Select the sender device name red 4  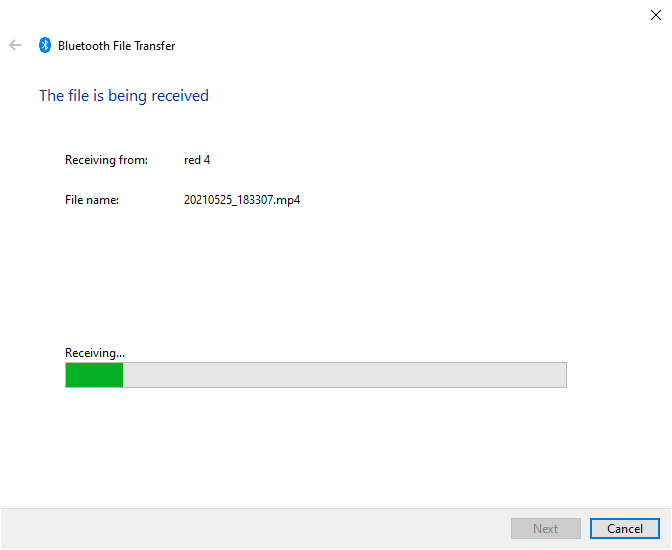197,160
